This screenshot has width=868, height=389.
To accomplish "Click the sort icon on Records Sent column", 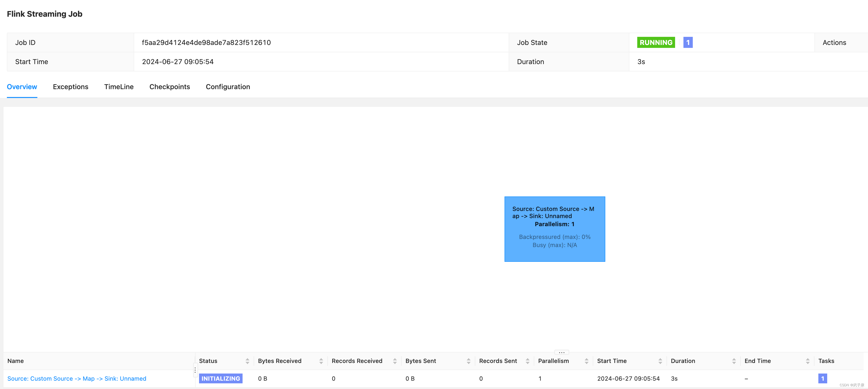I will [x=528, y=361].
